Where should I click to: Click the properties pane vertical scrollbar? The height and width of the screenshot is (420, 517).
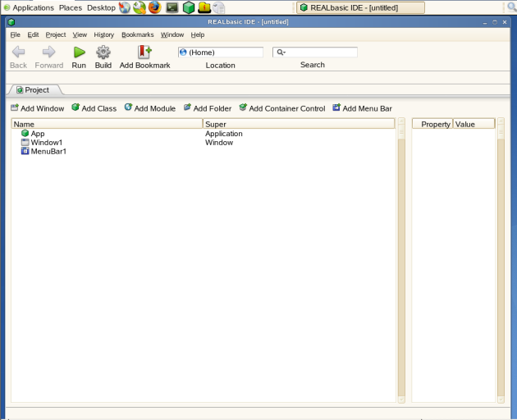(501, 260)
